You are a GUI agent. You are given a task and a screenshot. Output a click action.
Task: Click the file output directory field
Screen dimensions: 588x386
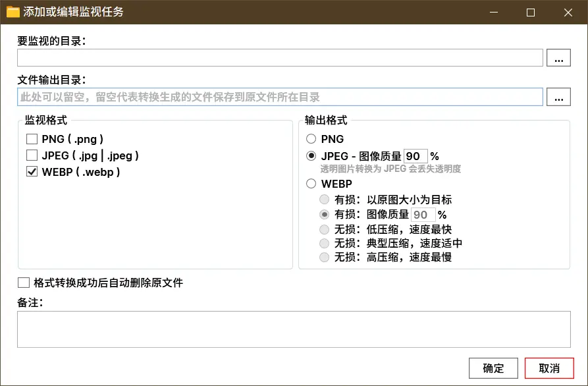[280, 97]
